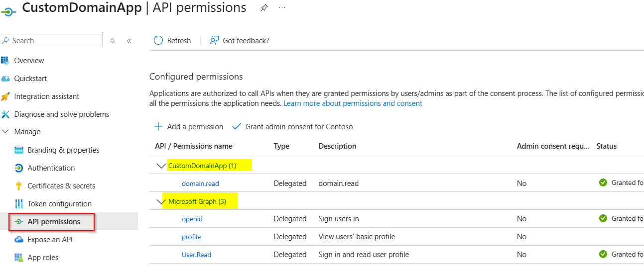The image size is (644, 270).
Task: Click the Got feedback icon
Action: 214,41
